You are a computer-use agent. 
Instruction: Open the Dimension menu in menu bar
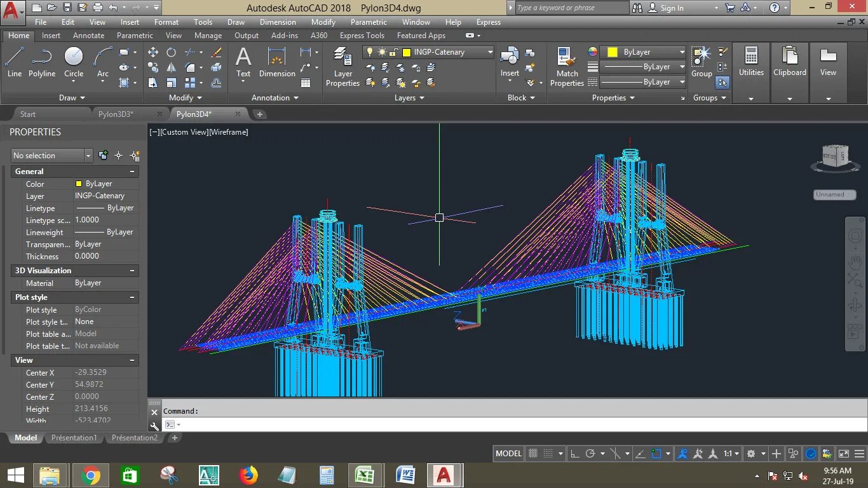click(x=278, y=22)
